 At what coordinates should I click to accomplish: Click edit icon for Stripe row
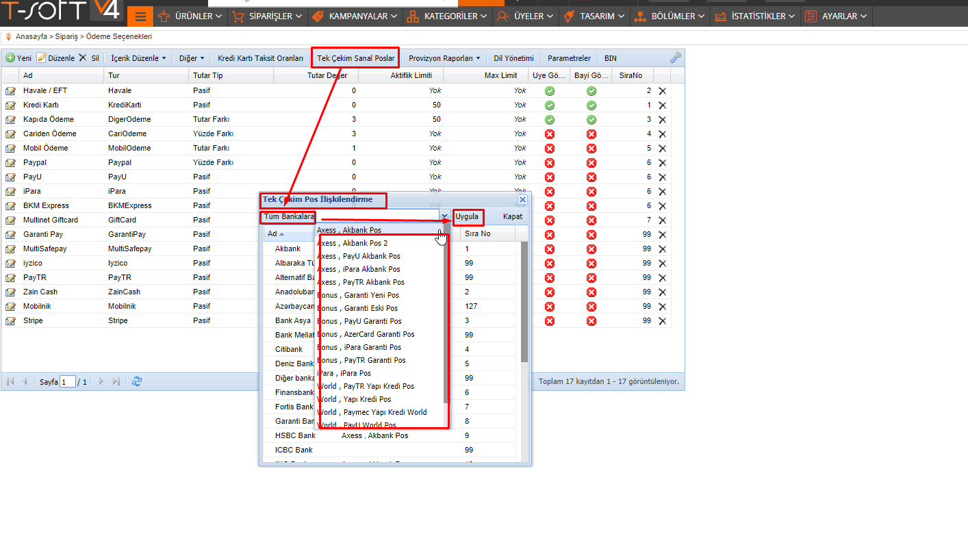click(10, 320)
